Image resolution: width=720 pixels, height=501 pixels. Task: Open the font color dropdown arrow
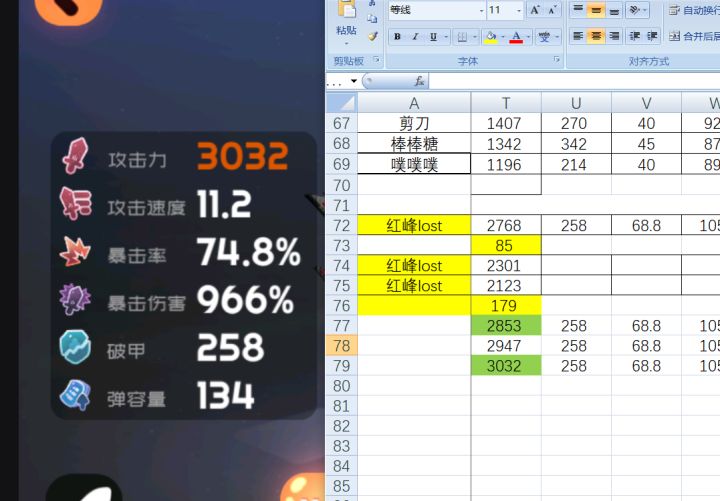click(529, 37)
